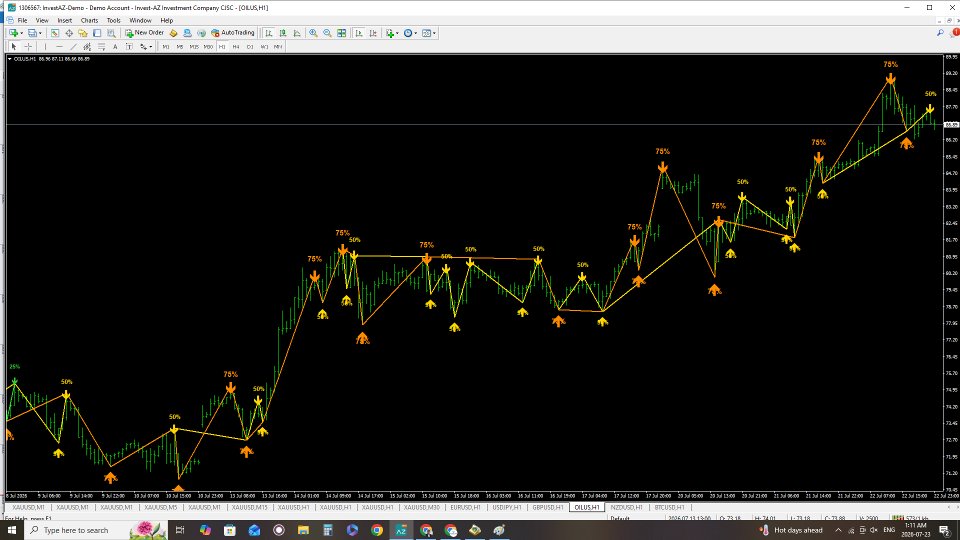960x540 pixels.
Task: Expand the Arrows objects dropdown
Action: click(150, 47)
